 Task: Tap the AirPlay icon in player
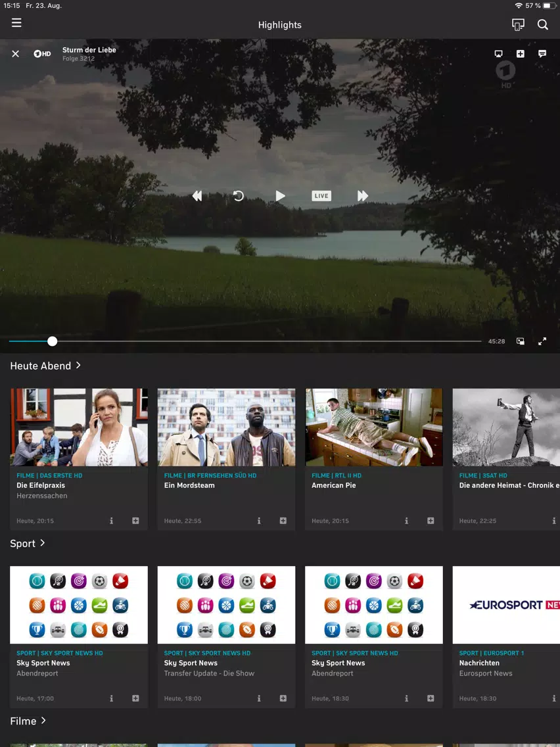pyautogui.click(x=499, y=54)
